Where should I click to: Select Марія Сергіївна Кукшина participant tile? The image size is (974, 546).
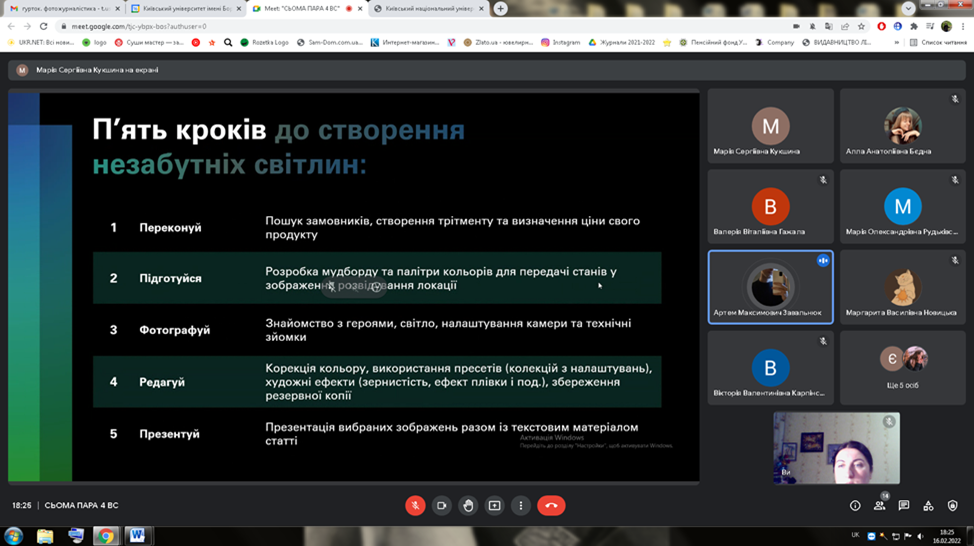[770, 126]
